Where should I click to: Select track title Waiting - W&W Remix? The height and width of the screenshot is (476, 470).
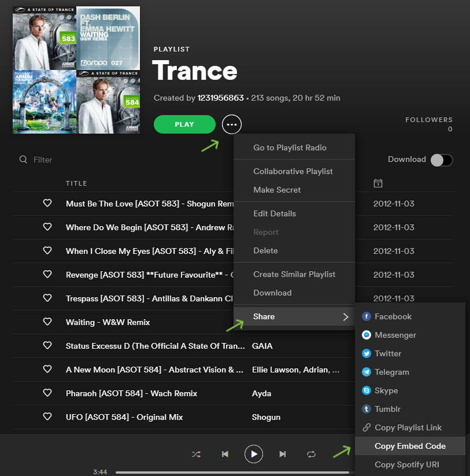click(108, 322)
